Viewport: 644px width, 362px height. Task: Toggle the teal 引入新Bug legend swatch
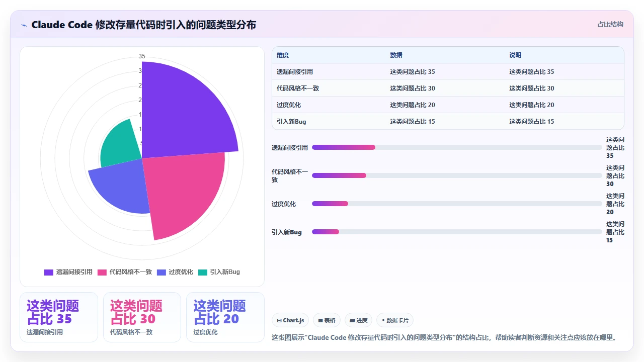pyautogui.click(x=203, y=272)
